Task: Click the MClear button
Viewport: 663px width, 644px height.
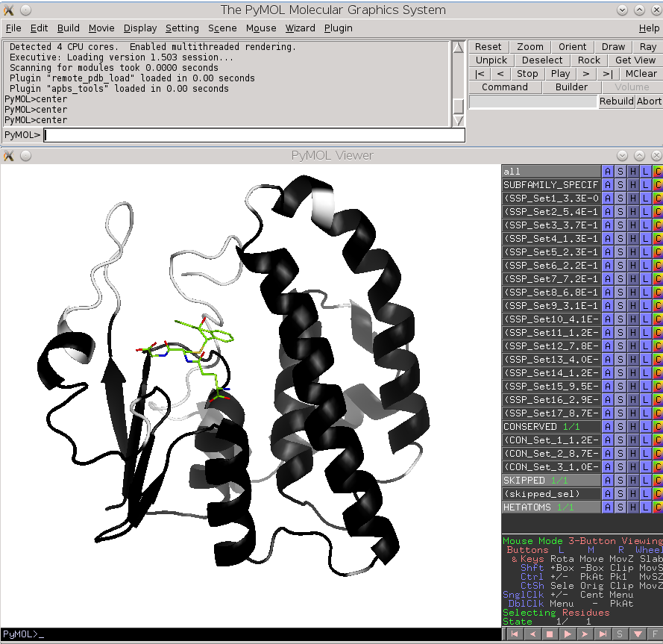Action: [641, 74]
